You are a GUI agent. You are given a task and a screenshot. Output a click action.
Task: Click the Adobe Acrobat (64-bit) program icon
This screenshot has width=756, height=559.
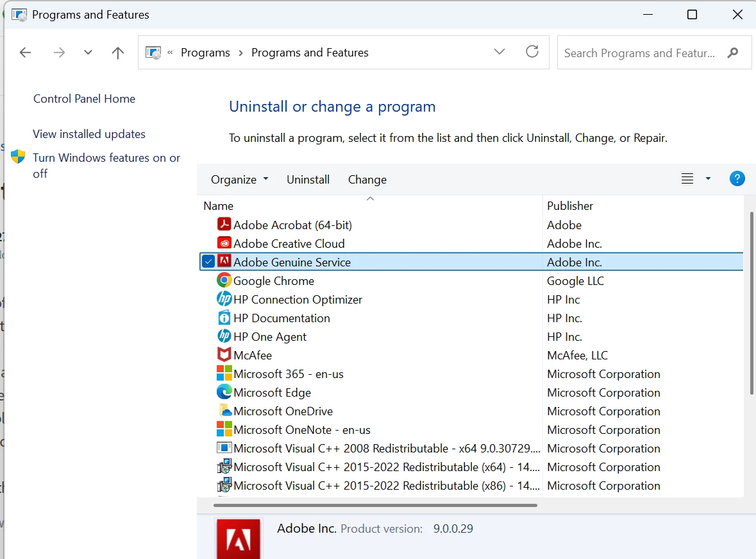[x=224, y=225]
